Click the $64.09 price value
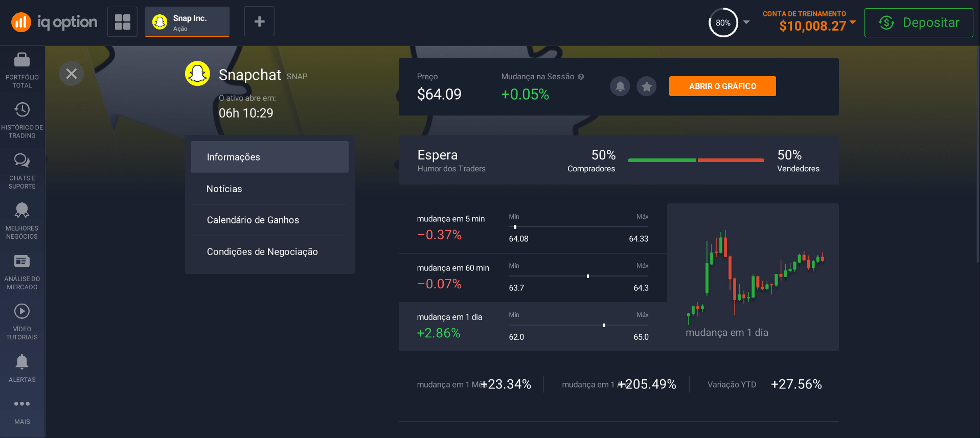Viewport: 980px width, 438px height. pos(439,94)
